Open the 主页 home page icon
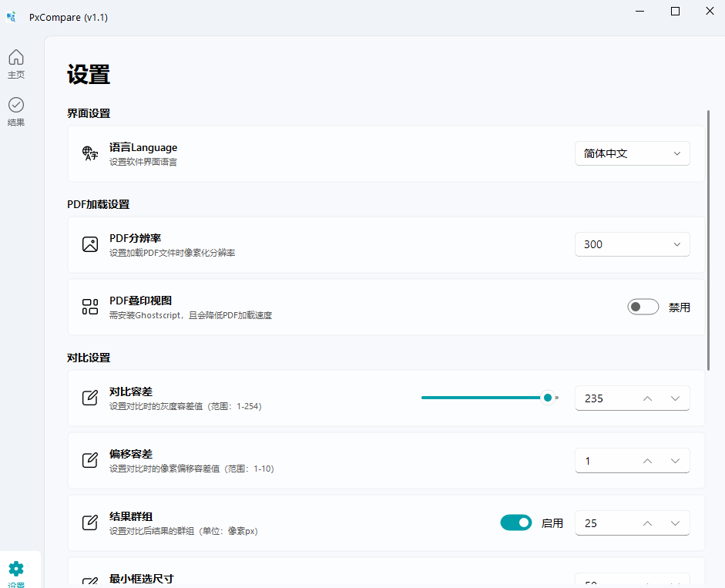Screen dimensions: 725x588 (x=16, y=58)
